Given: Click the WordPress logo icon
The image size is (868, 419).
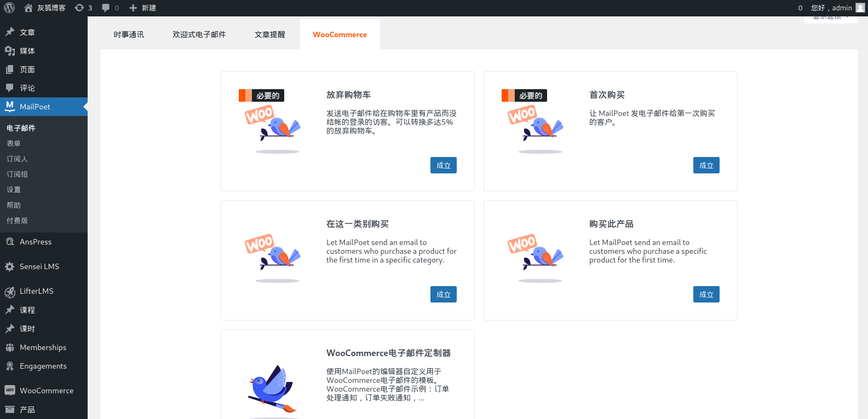Looking at the screenshot, I should tap(9, 8).
